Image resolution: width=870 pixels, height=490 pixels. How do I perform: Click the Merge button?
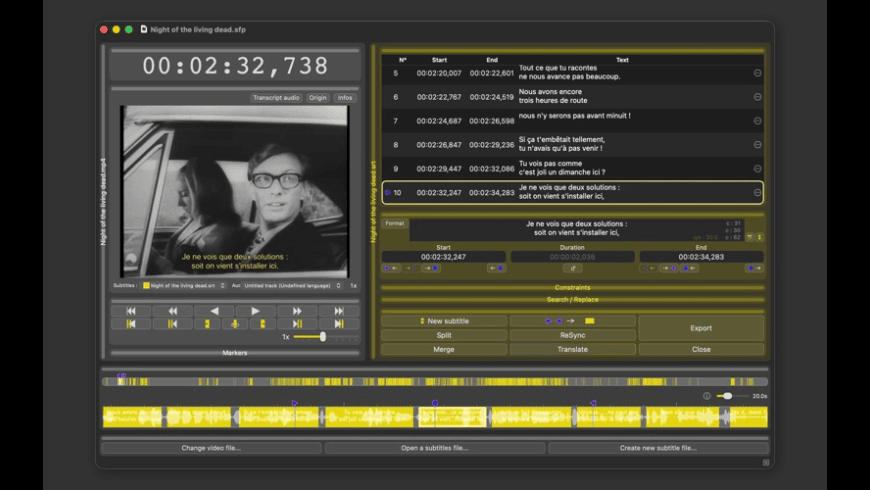point(444,349)
